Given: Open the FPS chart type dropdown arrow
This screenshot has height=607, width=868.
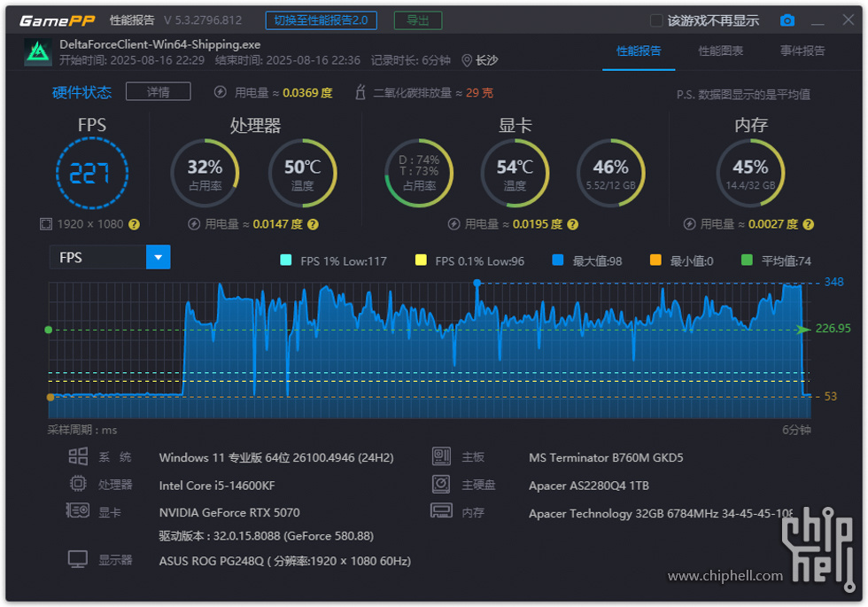Looking at the screenshot, I should tap(159, 258).
